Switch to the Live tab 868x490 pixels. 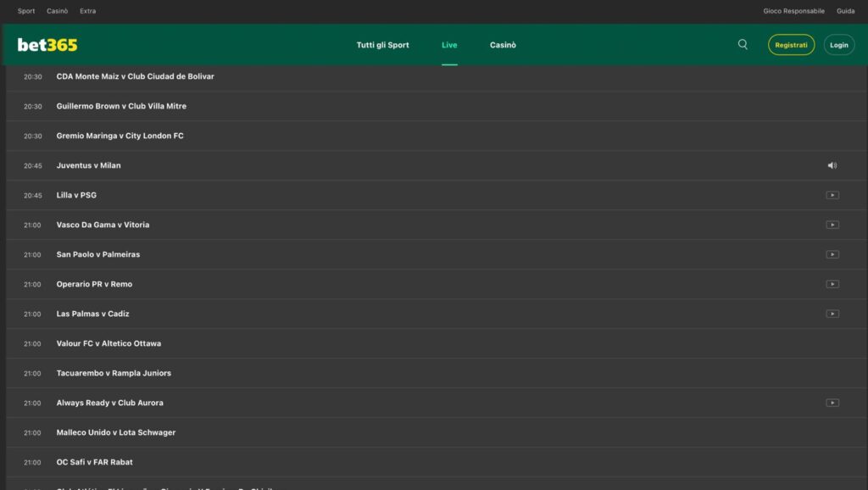[449, 45]
